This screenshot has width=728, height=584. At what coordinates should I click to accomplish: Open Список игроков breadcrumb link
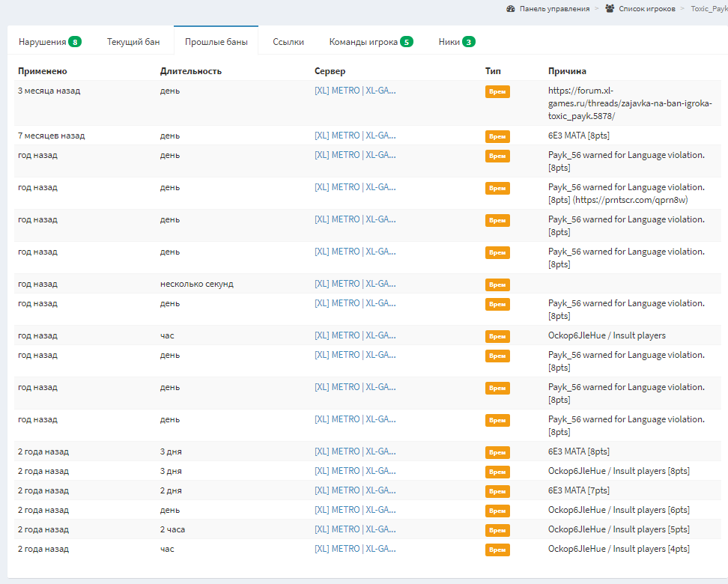pyautogui.click(x=647, y=9)
